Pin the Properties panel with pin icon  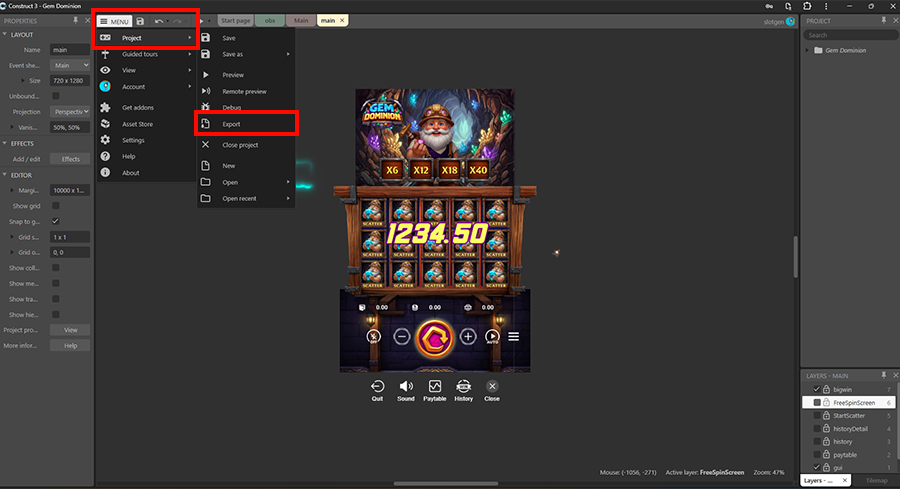click(75, 20)
